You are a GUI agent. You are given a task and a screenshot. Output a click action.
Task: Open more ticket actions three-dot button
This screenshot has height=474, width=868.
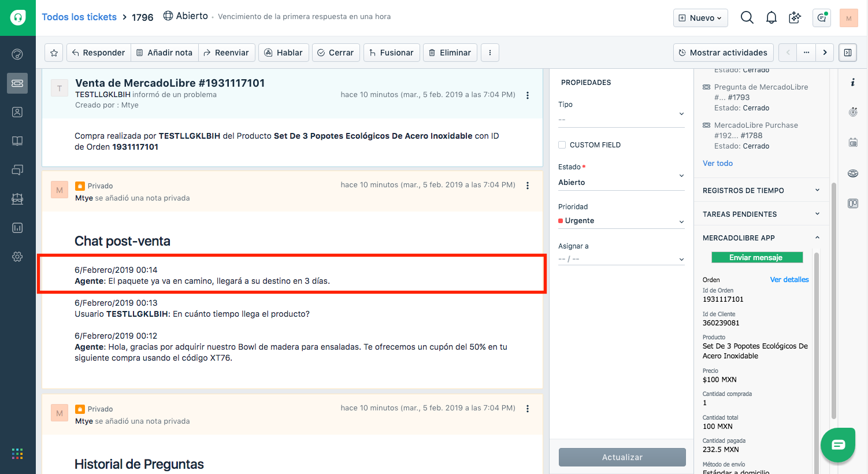(x=490, y=53)
